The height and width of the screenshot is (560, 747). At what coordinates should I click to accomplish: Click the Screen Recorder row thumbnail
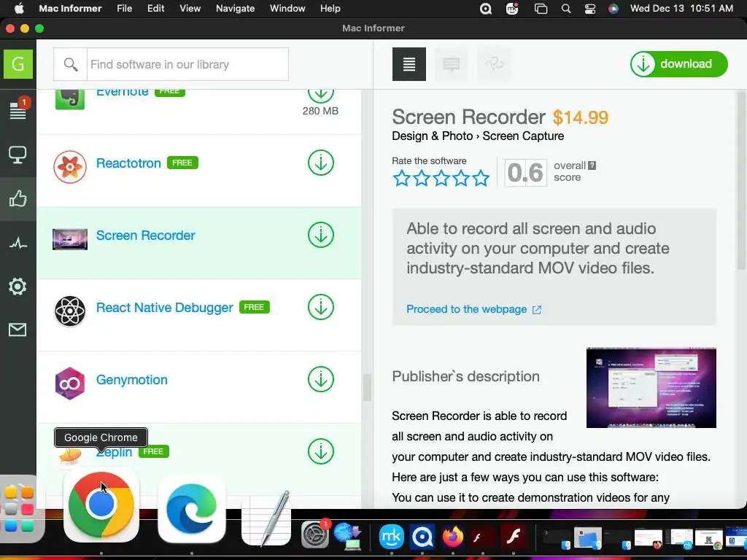click(x=70, y=239)
